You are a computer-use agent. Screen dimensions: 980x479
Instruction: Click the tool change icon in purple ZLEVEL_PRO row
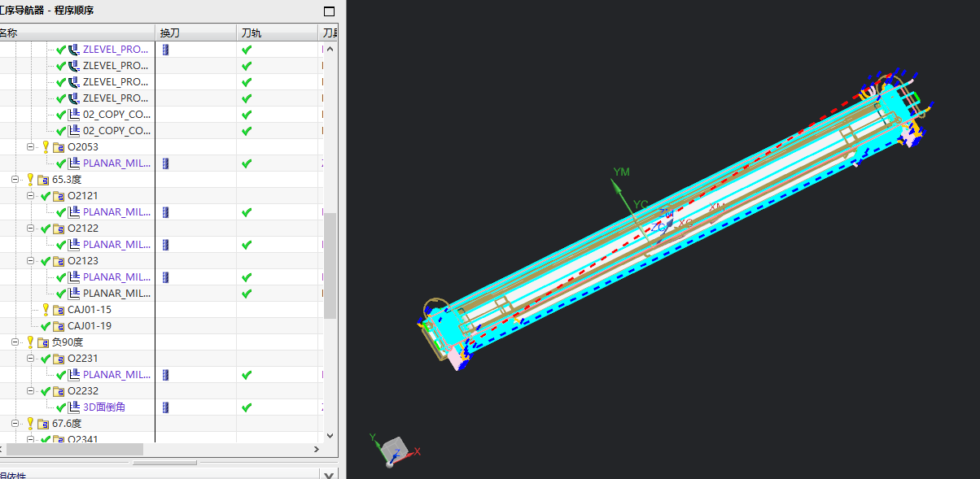tap(165, 50)
